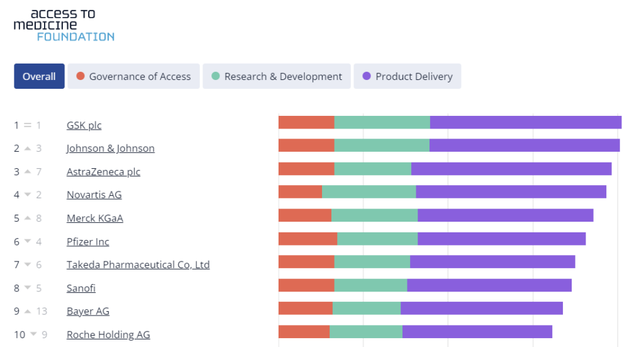
Task: Select the Overall tab
Action: pyautogui.click(x=39, y=76)
